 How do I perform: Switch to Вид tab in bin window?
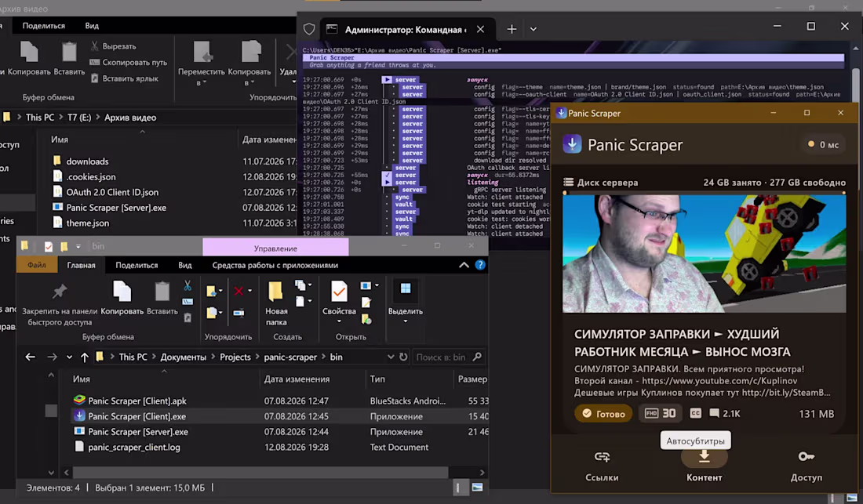[x=185, y=265]
